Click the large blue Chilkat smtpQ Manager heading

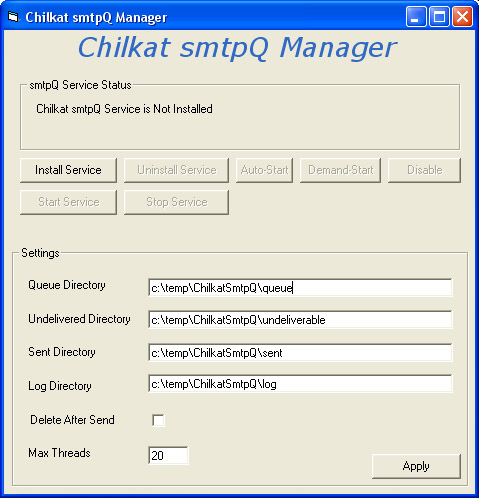click(x=237, y=48)
